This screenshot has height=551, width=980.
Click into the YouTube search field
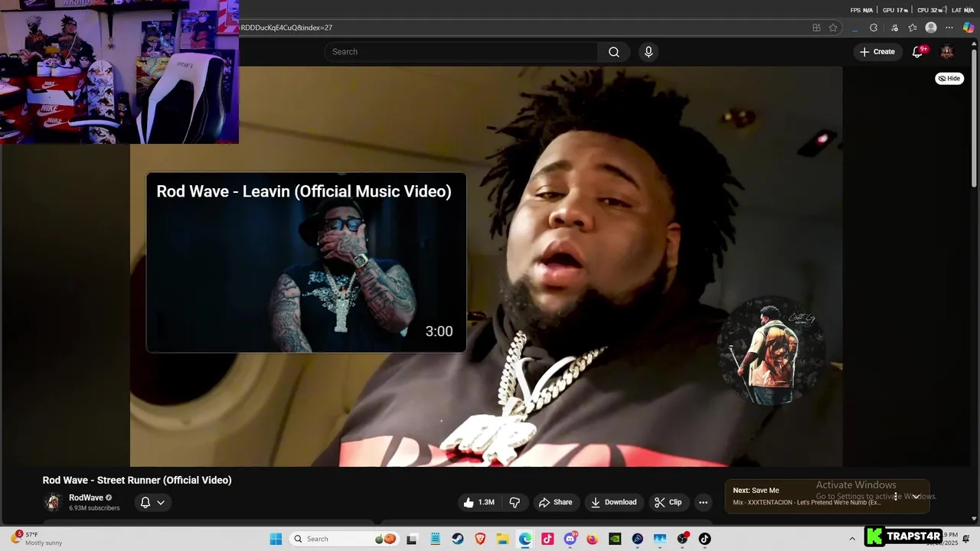tap(461, 52)
